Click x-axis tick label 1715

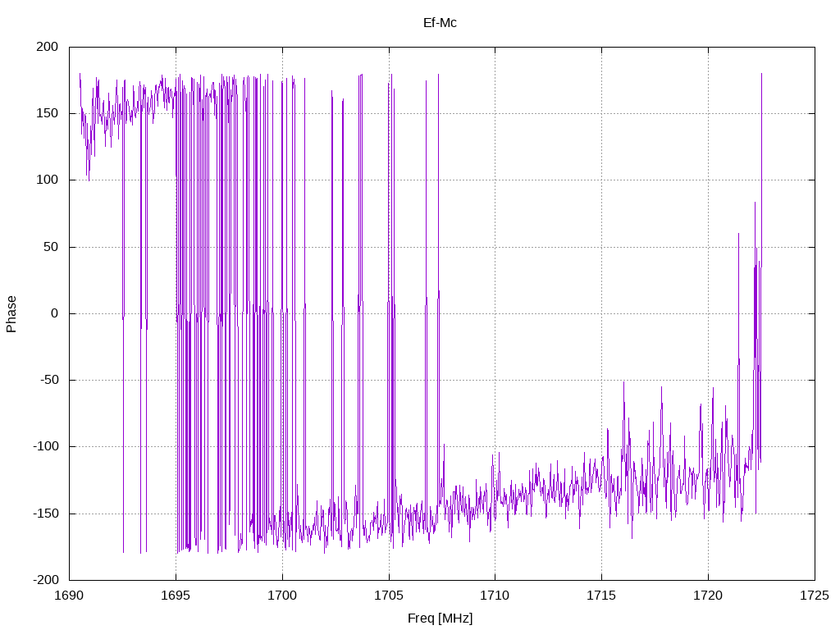click(x=601, y=596)
